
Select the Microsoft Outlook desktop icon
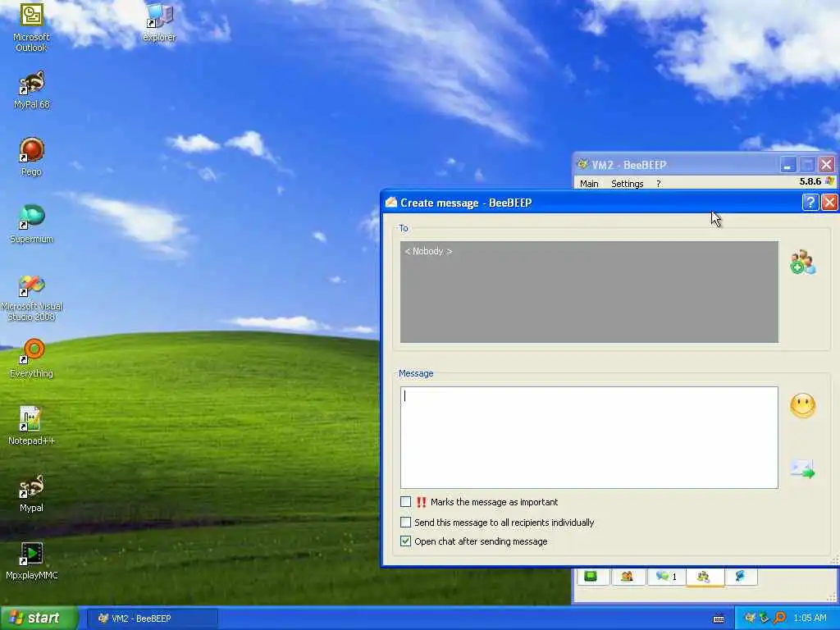click(x=31, y=27)
